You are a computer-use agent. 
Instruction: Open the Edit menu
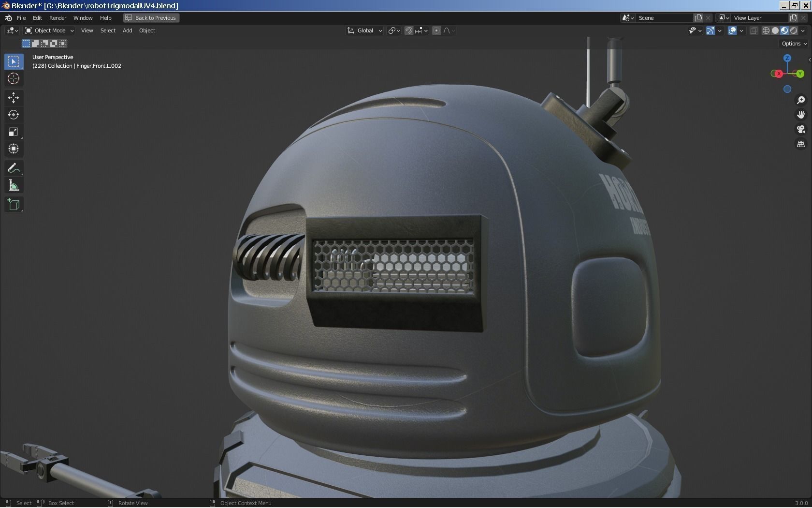(37, 18)
